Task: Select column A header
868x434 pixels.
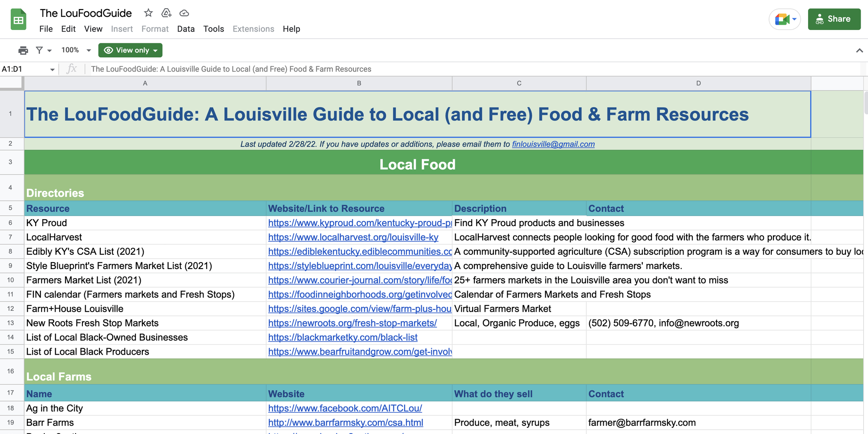Action: [145, 83]
